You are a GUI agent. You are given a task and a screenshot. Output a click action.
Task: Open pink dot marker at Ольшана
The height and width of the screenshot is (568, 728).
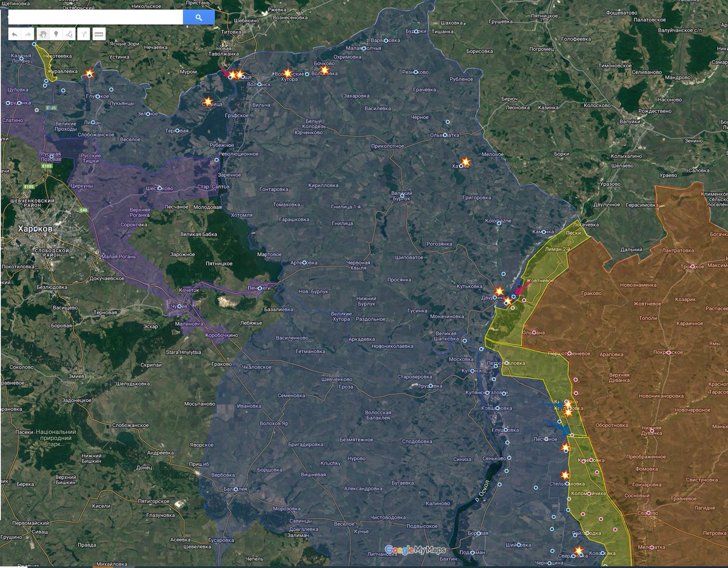point(533,332)
